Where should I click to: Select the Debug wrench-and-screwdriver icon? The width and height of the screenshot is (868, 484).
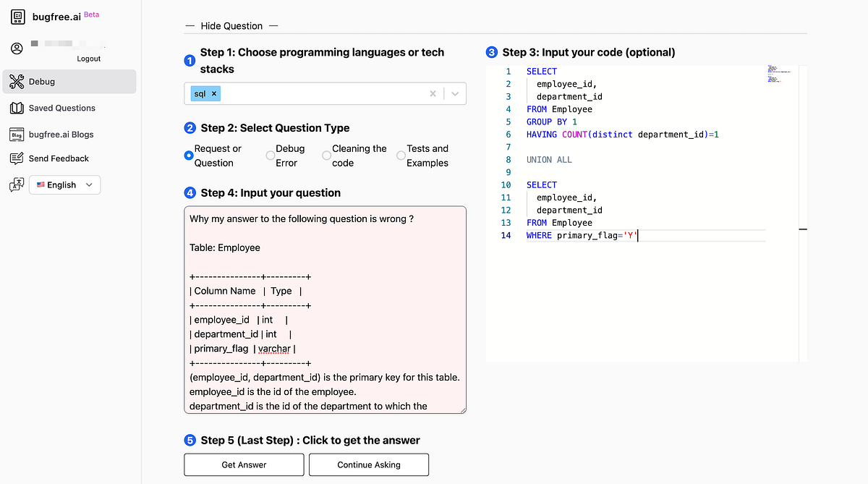pos(17,82)
